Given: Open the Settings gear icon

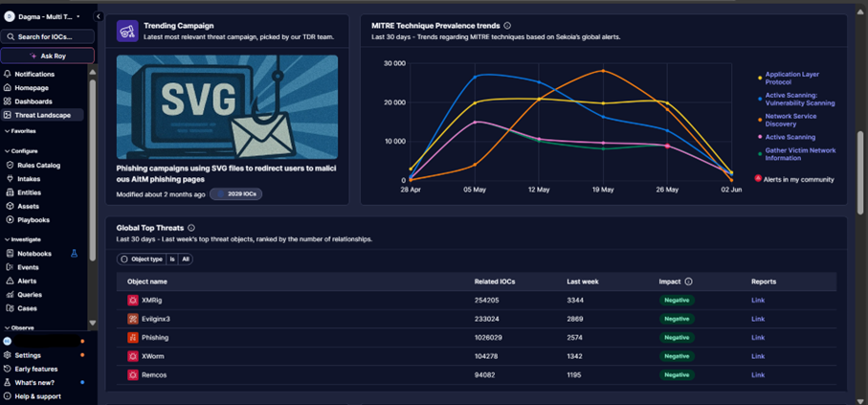Looking at the screenshot, I should tap(8, 355).
